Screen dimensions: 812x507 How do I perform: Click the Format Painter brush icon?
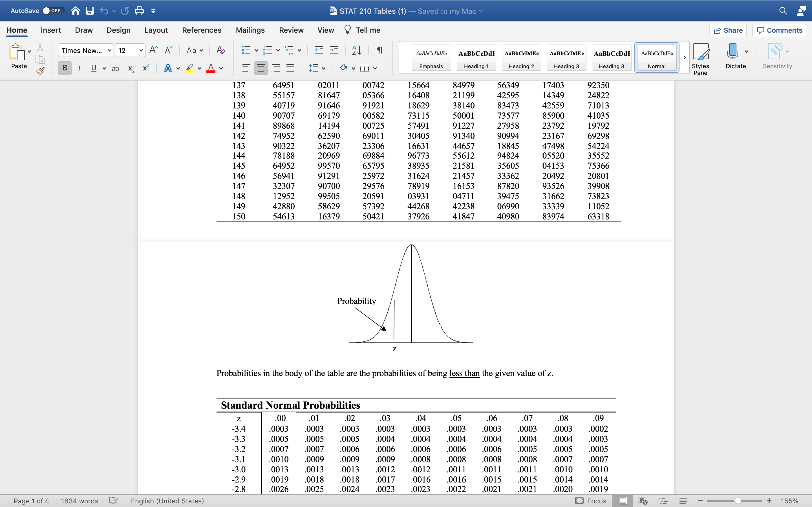[x=40, y=71]
